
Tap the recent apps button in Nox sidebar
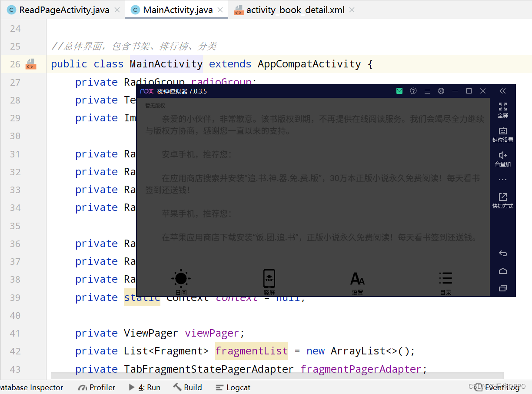503,288
